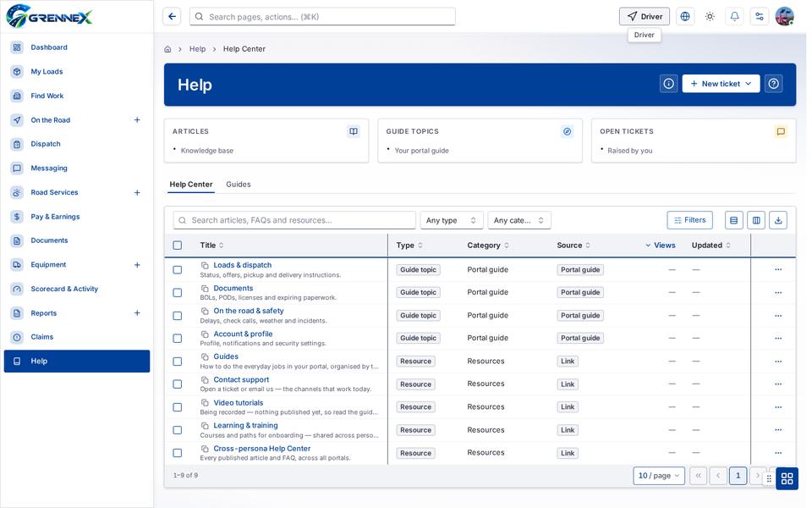812x508 pixels.
Task: Click the Open Tickets chat icon
Action: click(x=781, y=132)
